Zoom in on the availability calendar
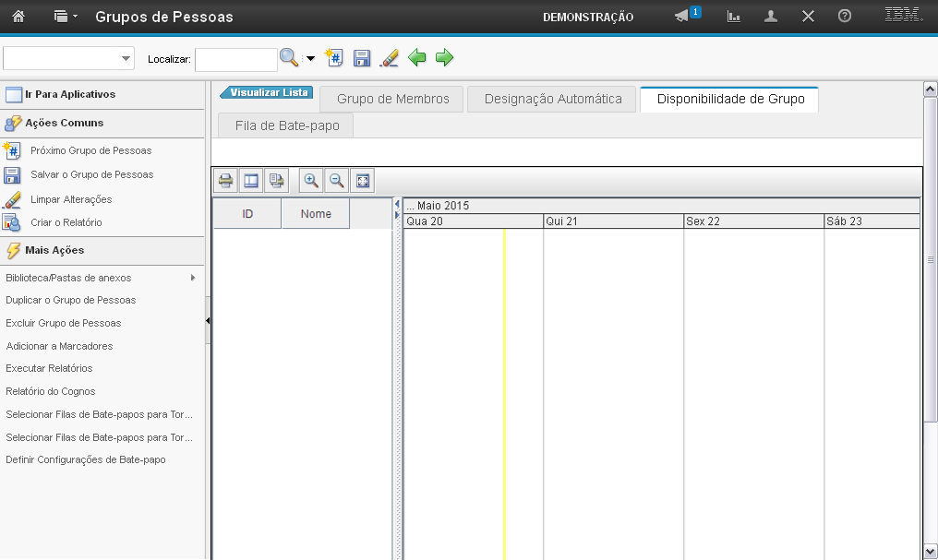Image resolution: width=938 pixels, height=560 pixels. pos(311,181)
